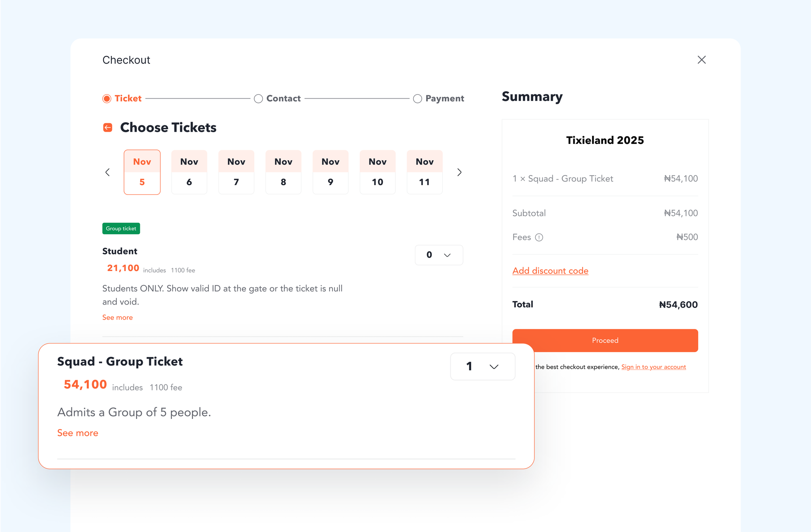Select the Payment step radio button
The height and width of the screenshot is (532, 811).
[417, 98]
